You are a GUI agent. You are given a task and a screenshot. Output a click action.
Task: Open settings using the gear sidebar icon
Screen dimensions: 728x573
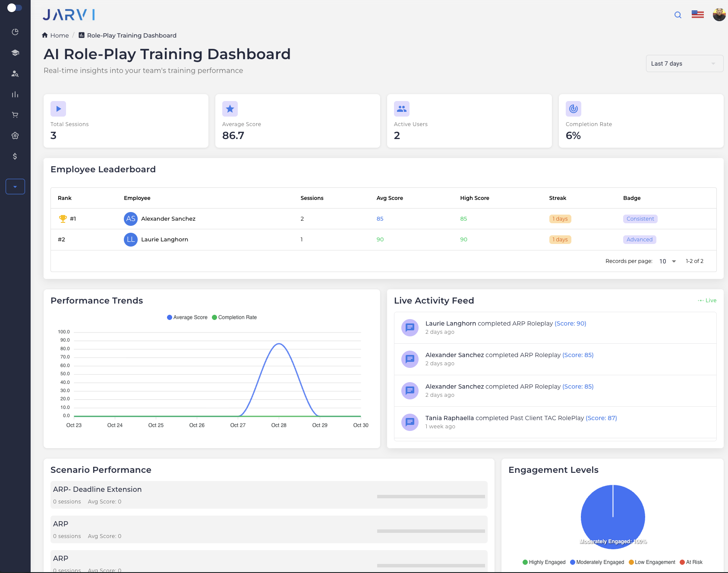point(15,136)
